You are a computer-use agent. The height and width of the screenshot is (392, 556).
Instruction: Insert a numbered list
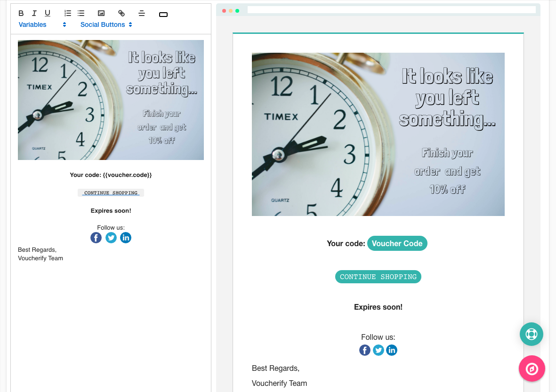click(x=68, y=13)
